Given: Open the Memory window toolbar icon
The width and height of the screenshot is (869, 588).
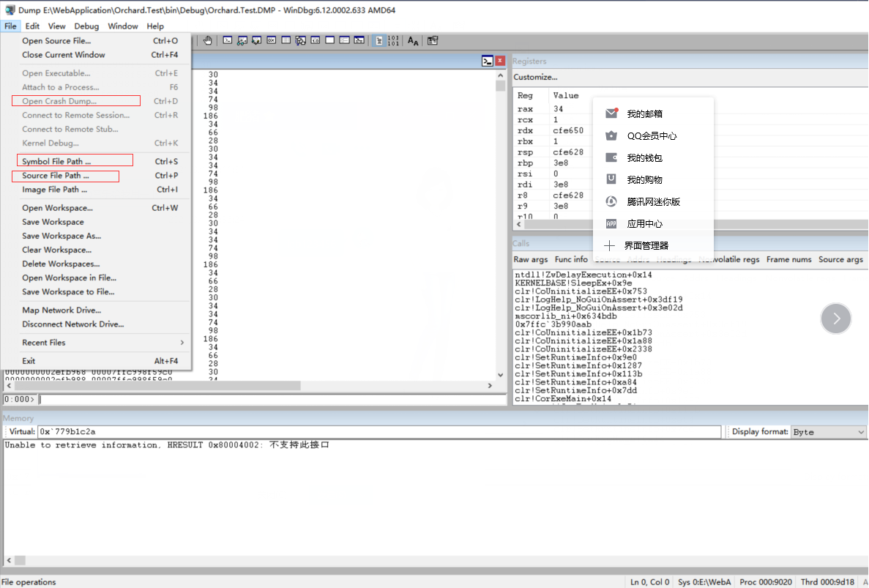Looking at the screenshot, I should (284, 41).
